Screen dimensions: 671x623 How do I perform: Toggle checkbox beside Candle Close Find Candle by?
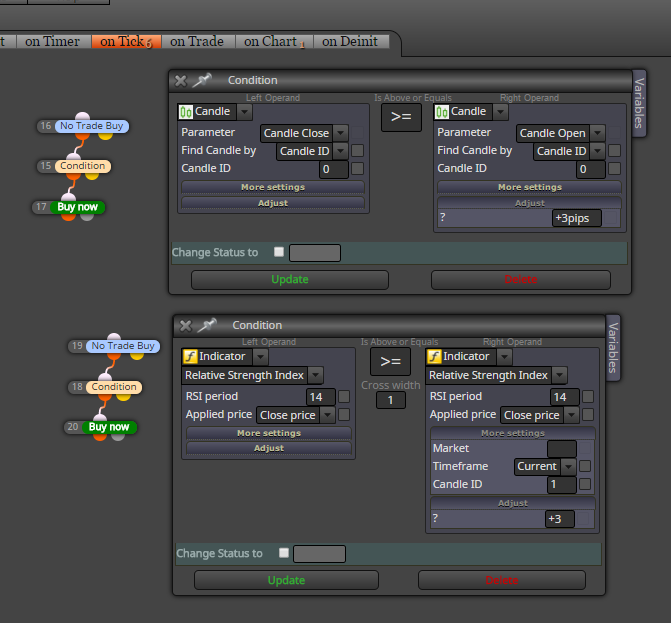(357, 151)
